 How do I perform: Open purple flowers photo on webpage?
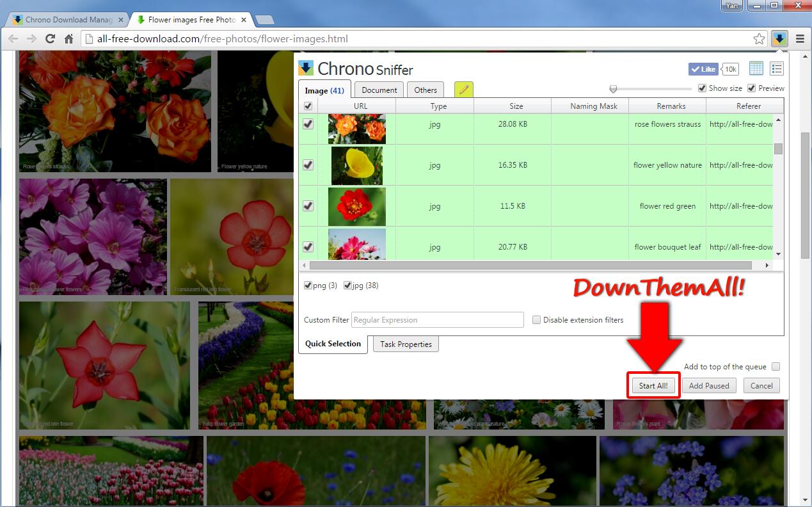pos(93,237)
